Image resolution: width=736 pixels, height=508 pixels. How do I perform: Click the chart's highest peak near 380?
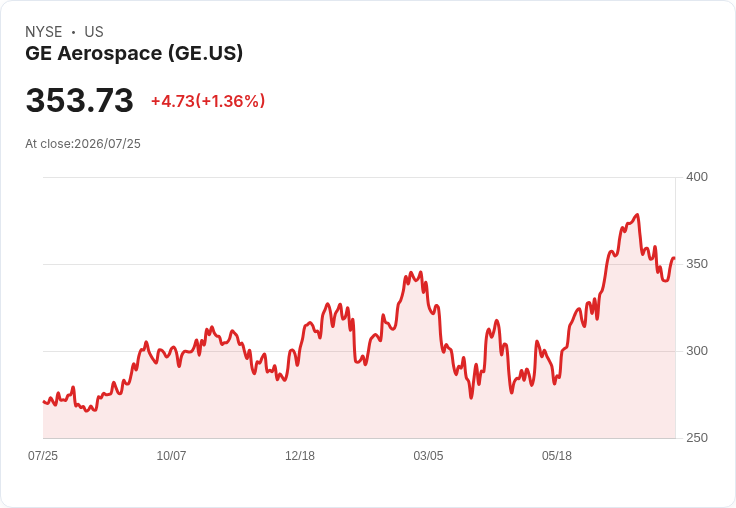click(637, 215)
